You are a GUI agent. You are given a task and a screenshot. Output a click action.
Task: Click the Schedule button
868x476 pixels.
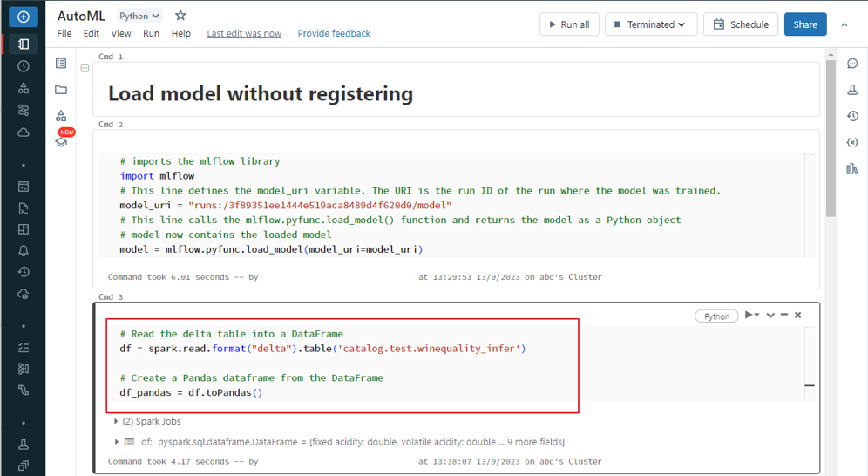tap(741, 24)
